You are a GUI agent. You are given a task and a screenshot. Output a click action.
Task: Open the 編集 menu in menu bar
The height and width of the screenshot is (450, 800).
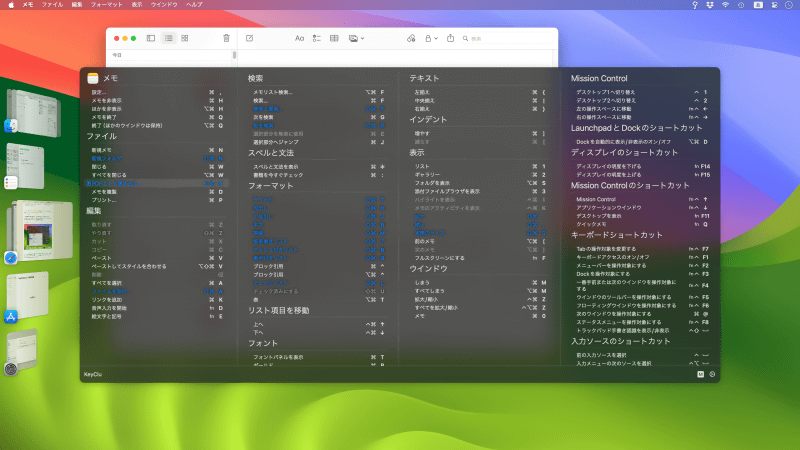tap(77, 5)
